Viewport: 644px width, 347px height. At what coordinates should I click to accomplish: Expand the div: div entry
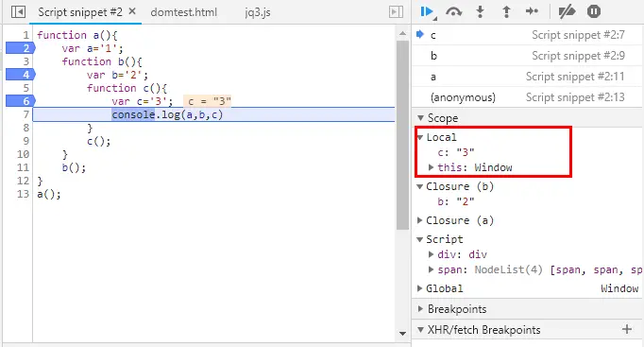(x=431, y=254)
